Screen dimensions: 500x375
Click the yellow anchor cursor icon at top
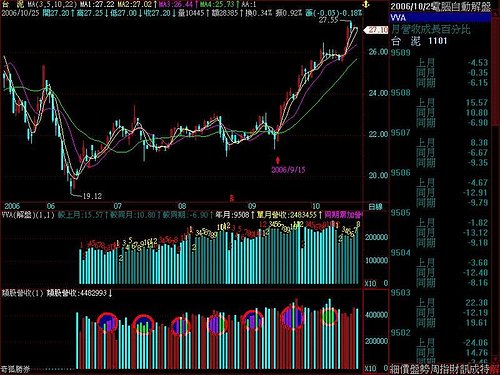[x=366, y=5]
